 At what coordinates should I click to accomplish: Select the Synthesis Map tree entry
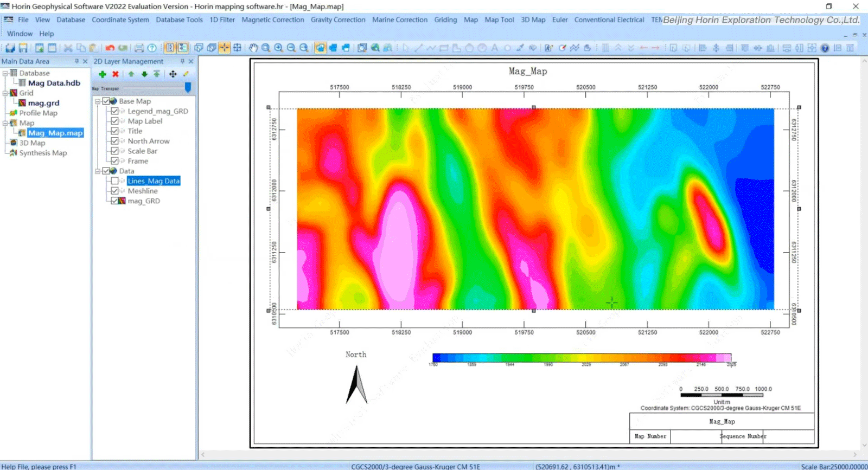[43, 153]
